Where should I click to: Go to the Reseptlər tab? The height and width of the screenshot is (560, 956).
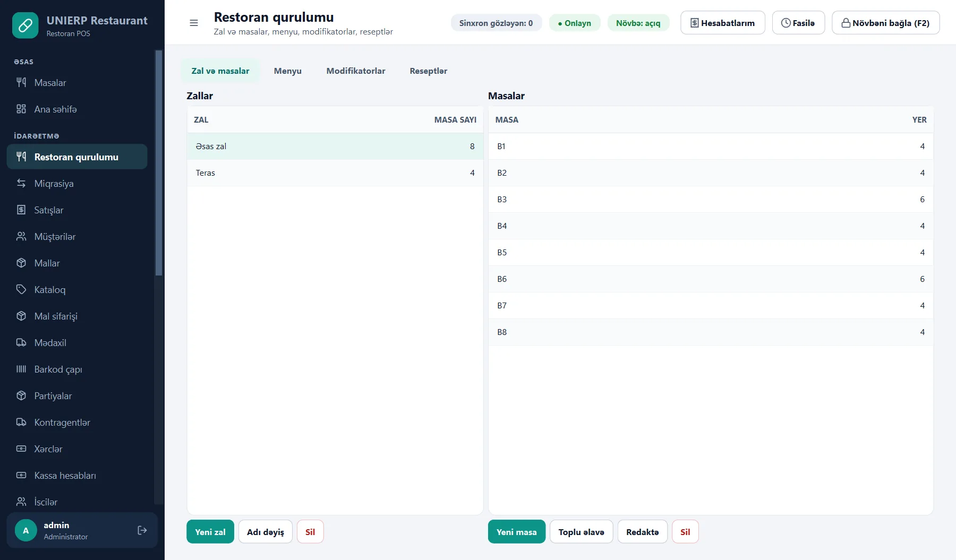[428, 71]
